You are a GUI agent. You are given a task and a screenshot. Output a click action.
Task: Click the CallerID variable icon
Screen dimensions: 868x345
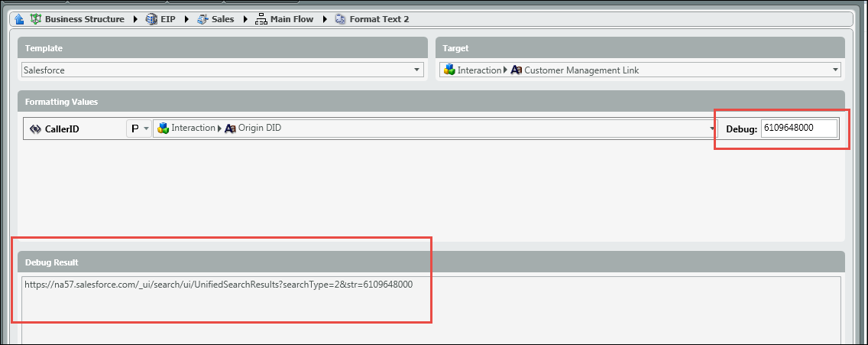pyautogui.click(x=34, y=129)
